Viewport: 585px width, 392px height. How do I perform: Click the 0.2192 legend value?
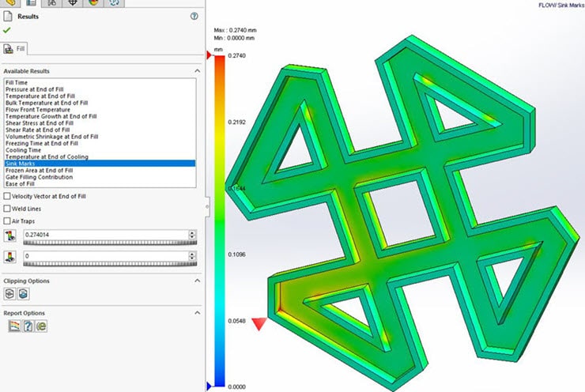click(237, 122)
